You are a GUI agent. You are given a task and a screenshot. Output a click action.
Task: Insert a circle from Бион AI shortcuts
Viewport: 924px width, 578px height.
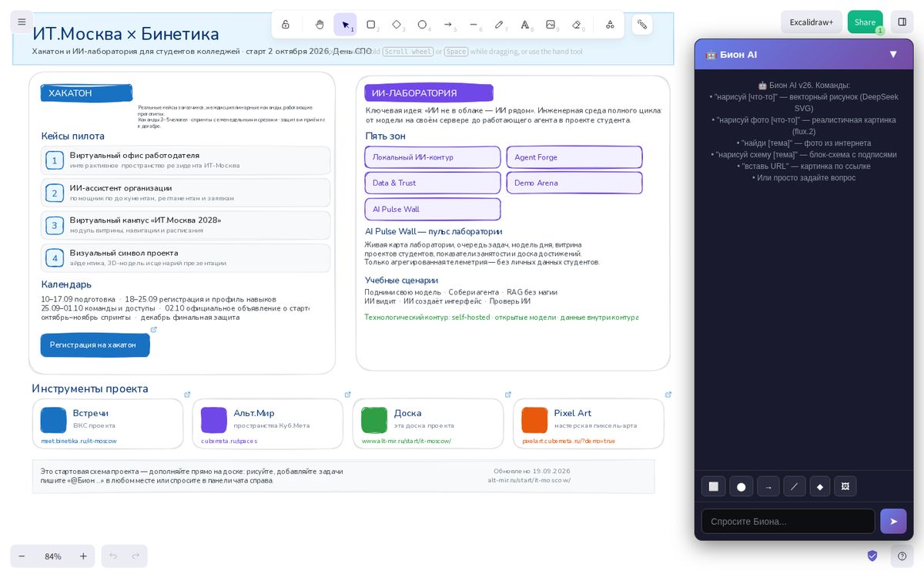(x=741, y=486)
